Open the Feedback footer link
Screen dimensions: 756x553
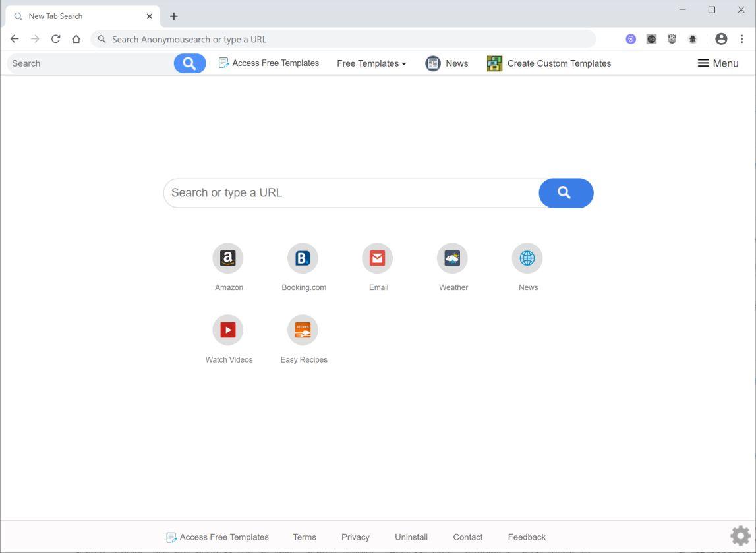coord(527,537)
